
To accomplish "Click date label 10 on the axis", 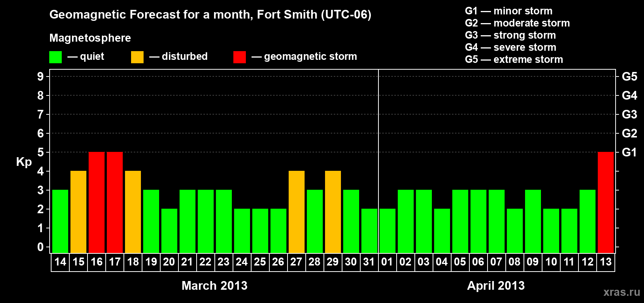I will 551,262.
